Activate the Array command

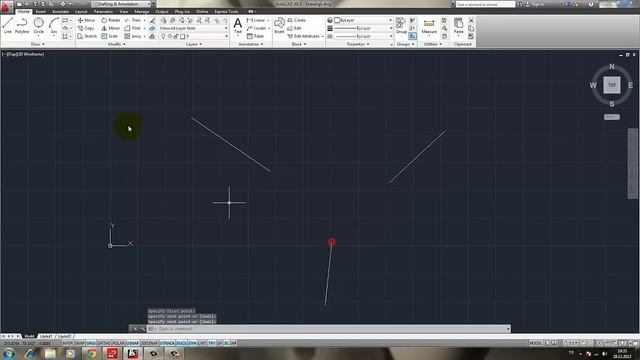[133, 36]
